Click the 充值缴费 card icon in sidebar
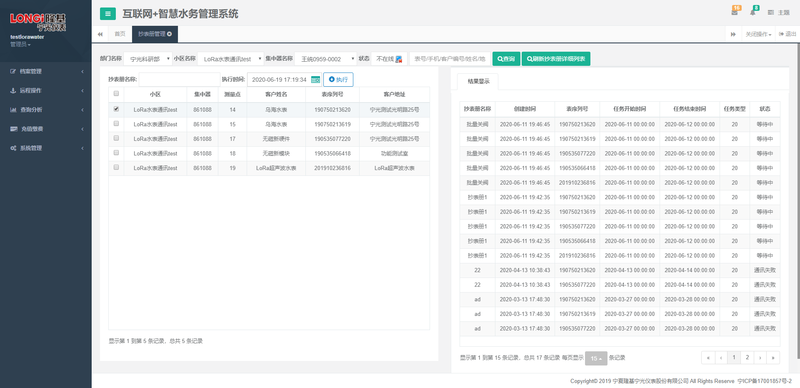 [x=13, y=129]
